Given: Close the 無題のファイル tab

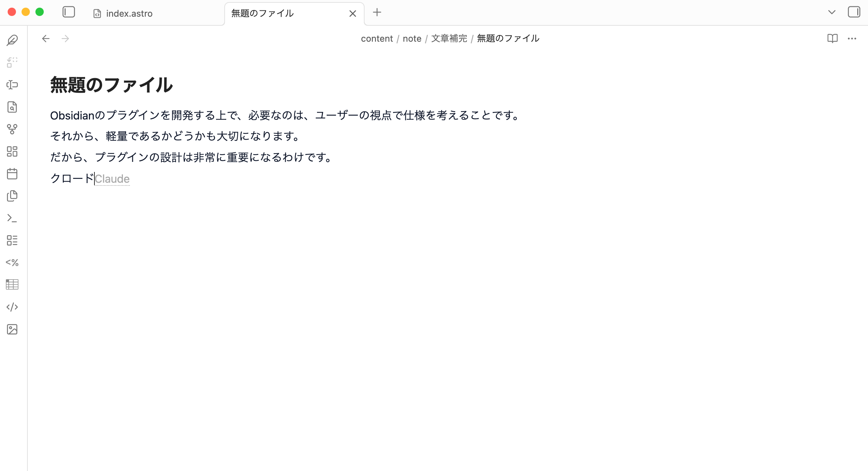Looking at the screenshot, I should pos(353,14).
